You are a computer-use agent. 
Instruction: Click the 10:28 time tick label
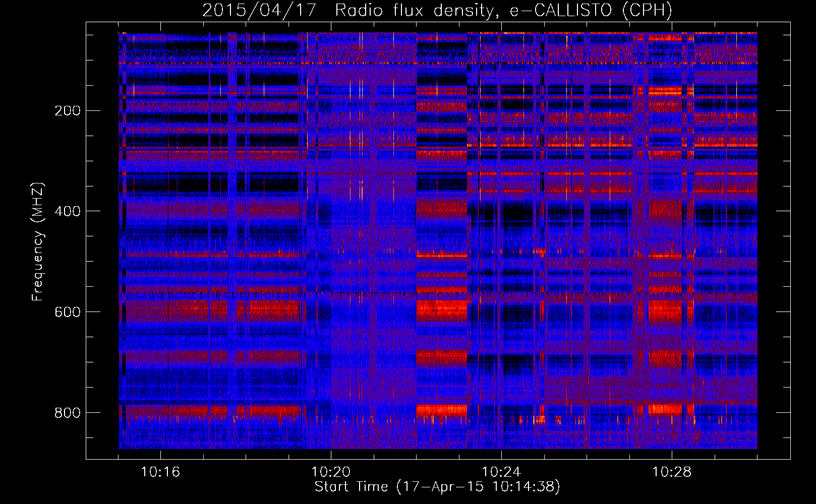pyautogui.click(x=672, y=472)
